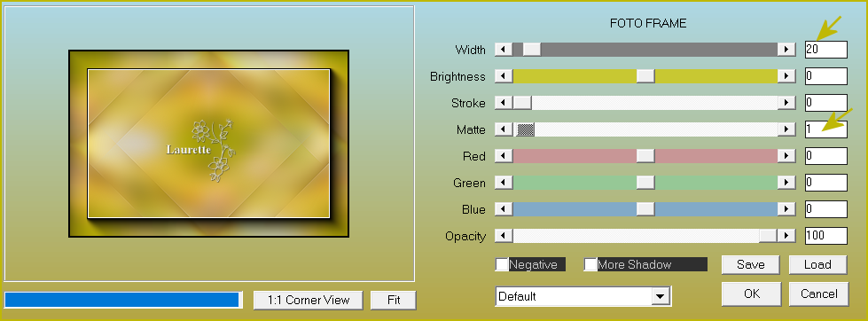Enable the Negative checkbox

pyautogui.click(x=502, y=264)
